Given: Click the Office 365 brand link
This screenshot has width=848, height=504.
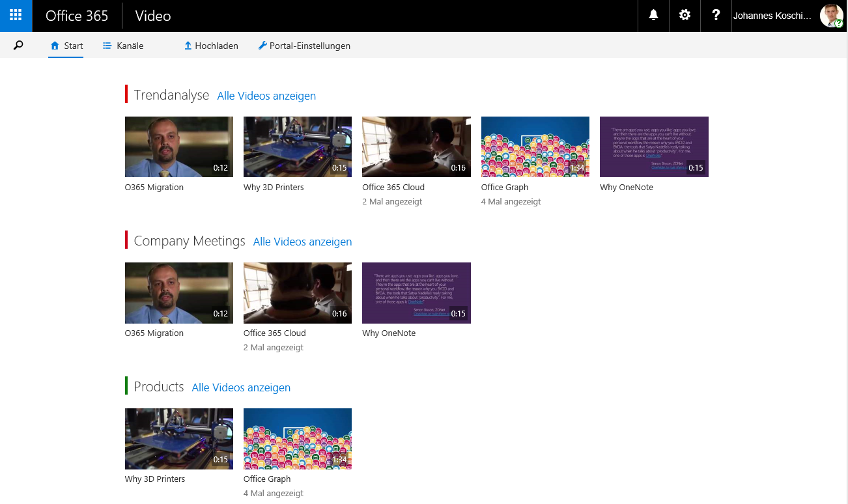Looking at the screenshot, I should pos(77,16).
